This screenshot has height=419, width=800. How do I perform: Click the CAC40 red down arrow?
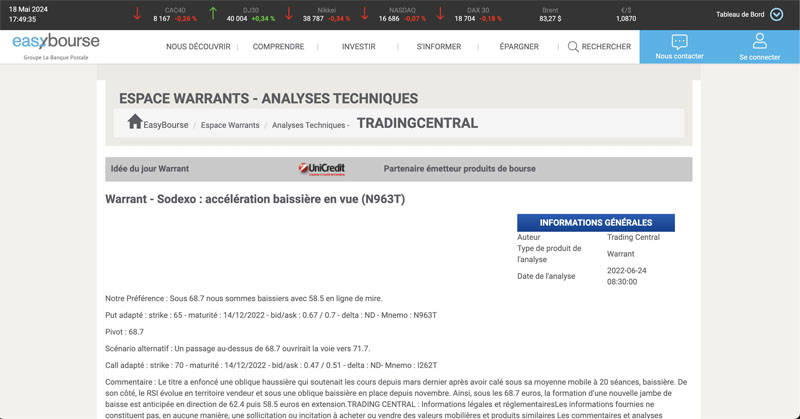[x=137, y=14]
